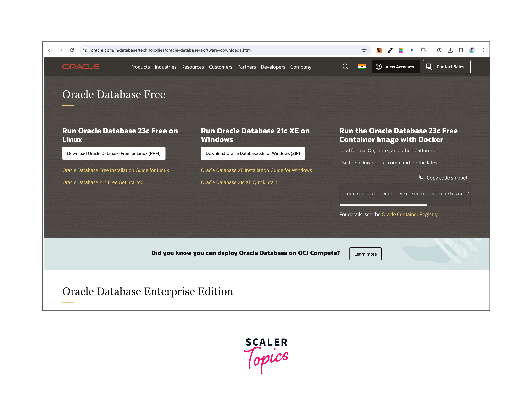Image resolution: width=532 pixels, height=403 pixels.
Task: Open the site information icon in the address bar
Action: 85,50
